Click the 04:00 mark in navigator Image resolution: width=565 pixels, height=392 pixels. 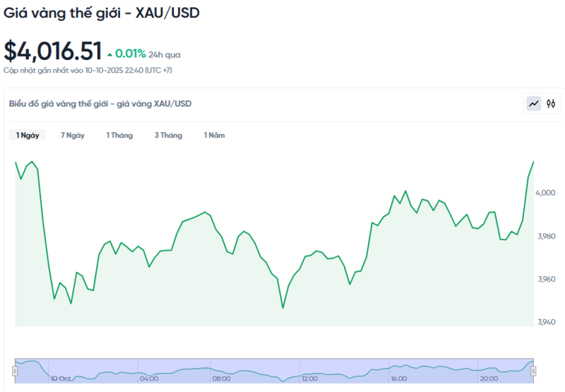click(149, 379)
